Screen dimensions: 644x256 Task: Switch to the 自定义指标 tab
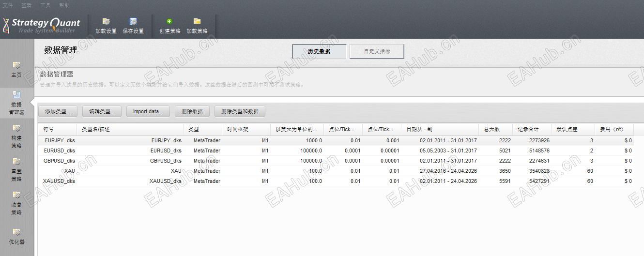377,51
